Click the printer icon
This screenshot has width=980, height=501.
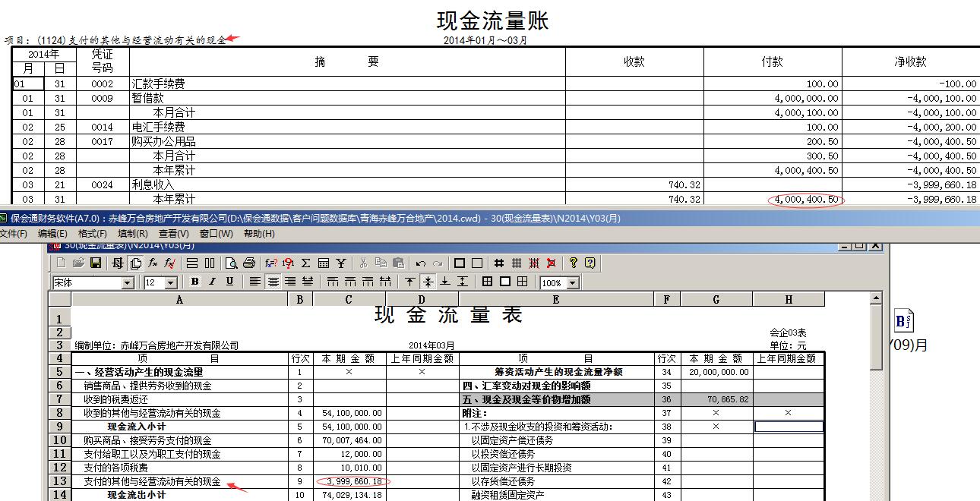pyautogui.click(x=248, y=263)
